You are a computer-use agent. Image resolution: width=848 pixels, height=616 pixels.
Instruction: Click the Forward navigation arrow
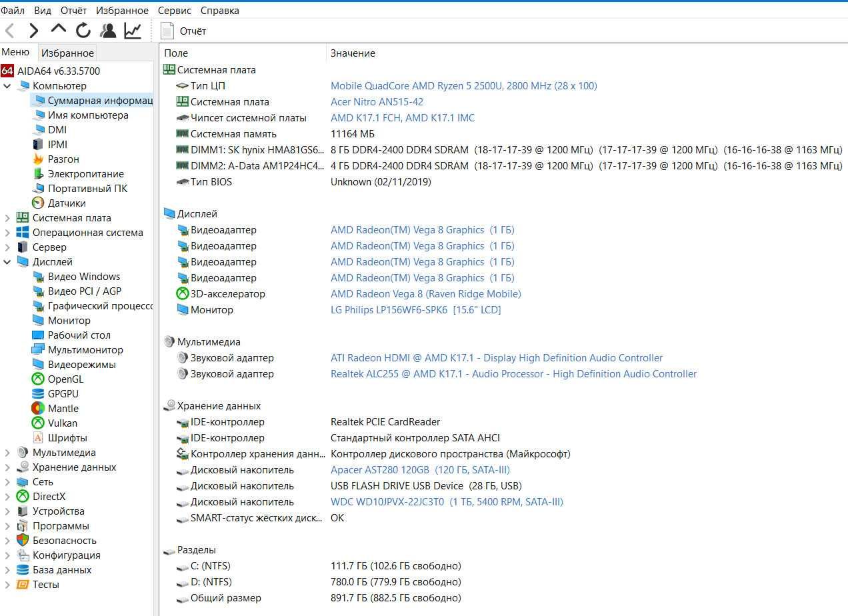(33, 31)
